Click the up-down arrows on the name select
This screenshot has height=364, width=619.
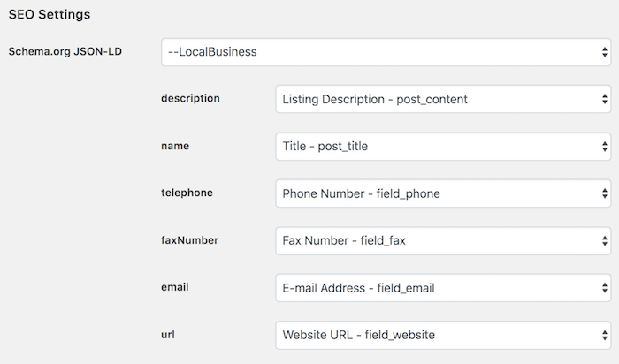pos(604,147)
